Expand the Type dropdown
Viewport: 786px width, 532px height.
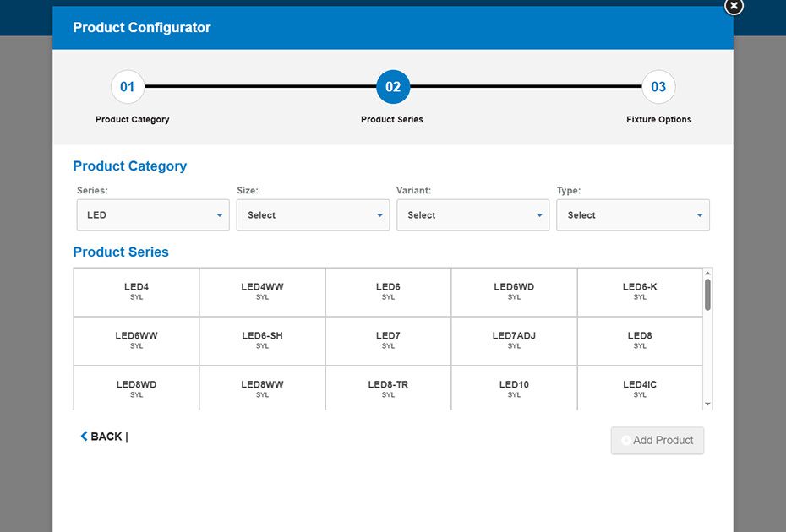632,215
